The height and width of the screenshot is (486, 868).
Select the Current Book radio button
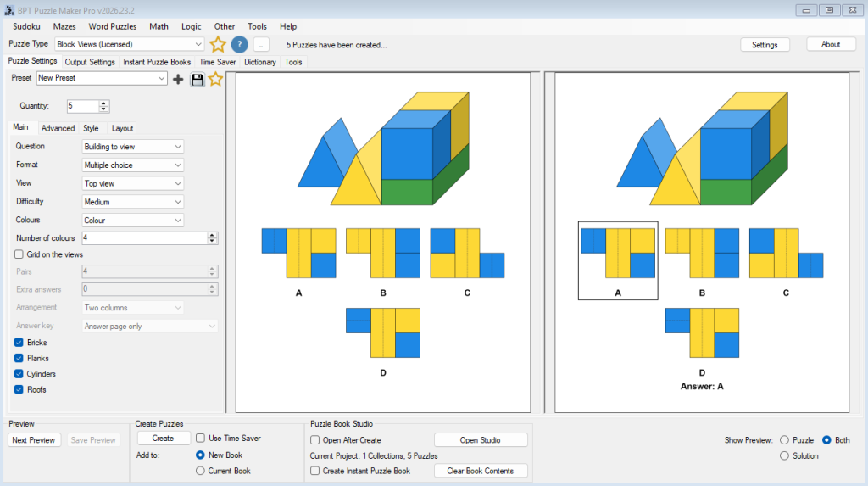[x=200, y=471]
